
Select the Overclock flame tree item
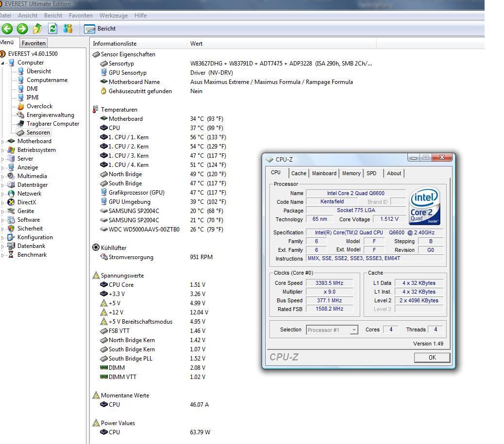39,106
